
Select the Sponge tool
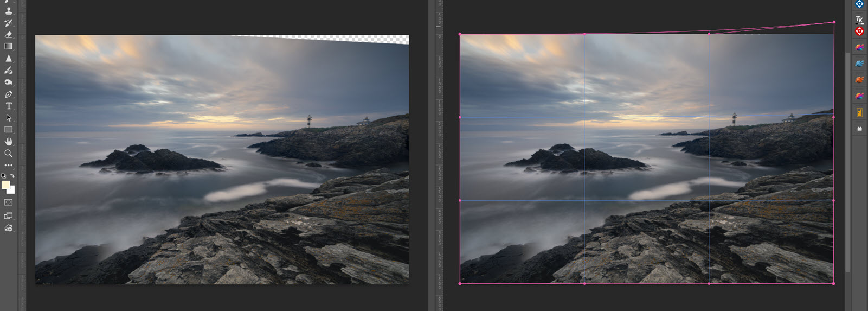9,82
